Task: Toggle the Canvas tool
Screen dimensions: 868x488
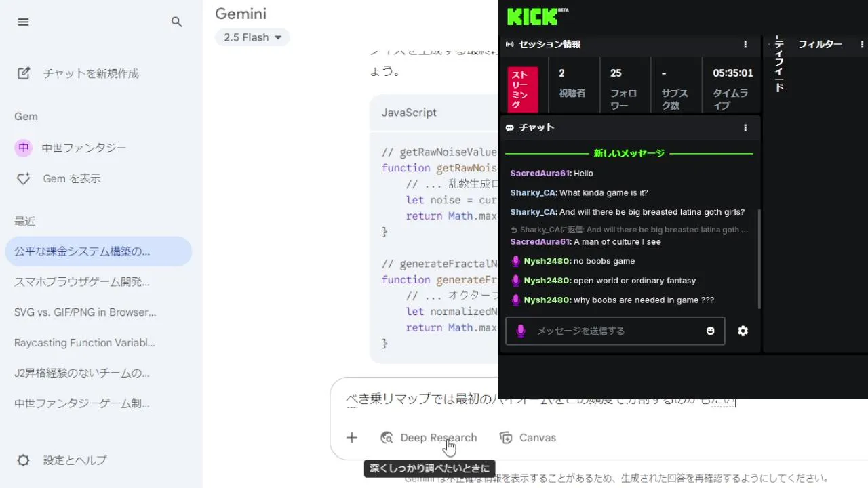Action: [528, 438]
